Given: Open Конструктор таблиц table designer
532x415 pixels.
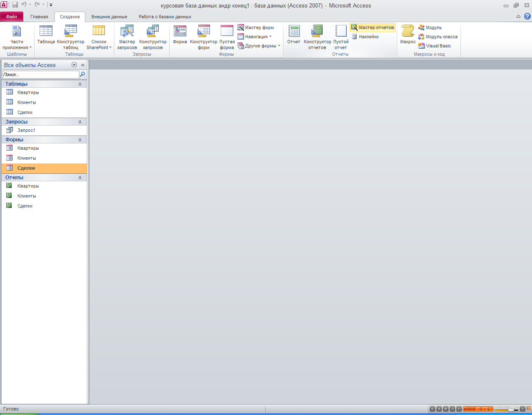Looking at the screenshot, I should click(71, 37).
